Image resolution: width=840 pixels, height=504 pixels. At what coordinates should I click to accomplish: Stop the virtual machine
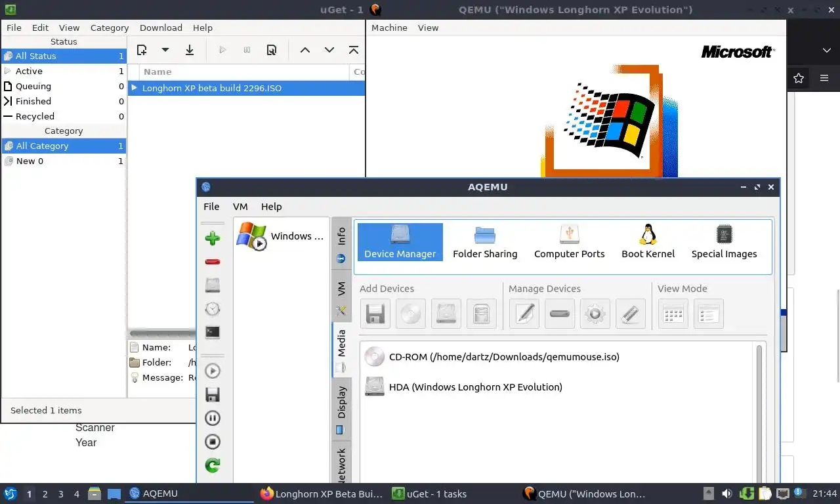coord(212,442)
